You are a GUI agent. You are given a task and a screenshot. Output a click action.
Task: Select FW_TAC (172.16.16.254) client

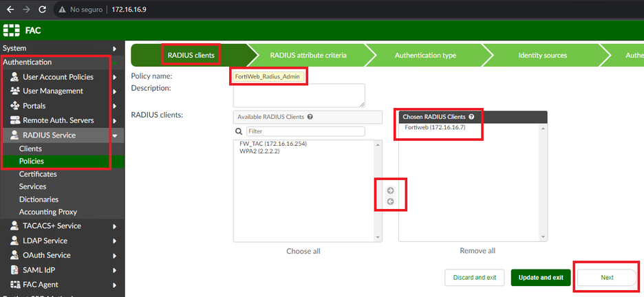click(272, 144)
